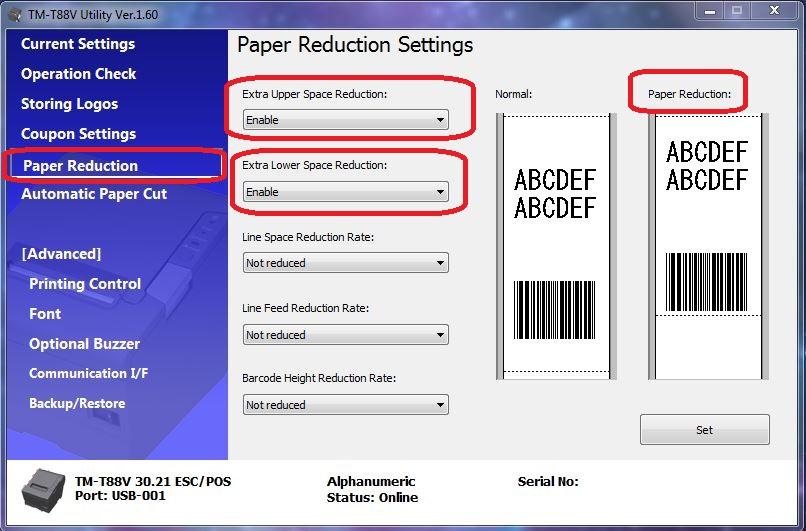Open Coupon Settings page

pos(79,134)
